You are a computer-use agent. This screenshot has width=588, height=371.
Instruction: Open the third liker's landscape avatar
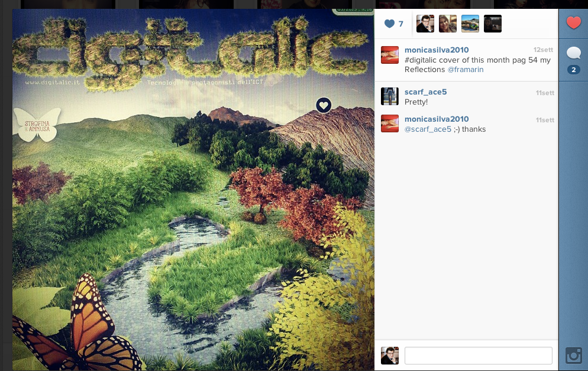click(470, 24)
